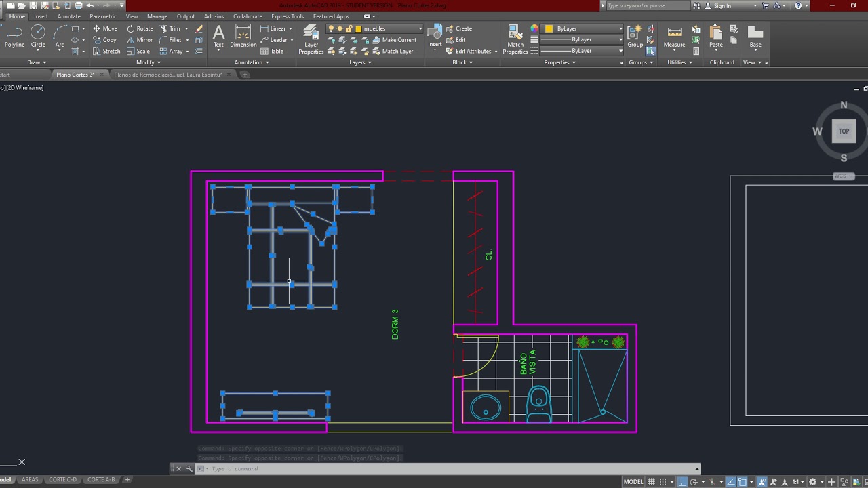This screenshot has width=868, height=488.
Task: Click the Save icon in quick access toolbar
Action: pos(33,5)
